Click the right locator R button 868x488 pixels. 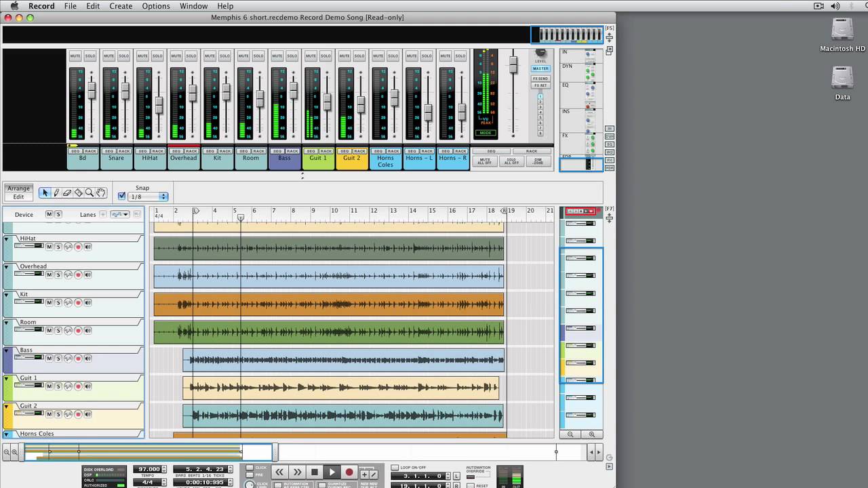[456, 485]
